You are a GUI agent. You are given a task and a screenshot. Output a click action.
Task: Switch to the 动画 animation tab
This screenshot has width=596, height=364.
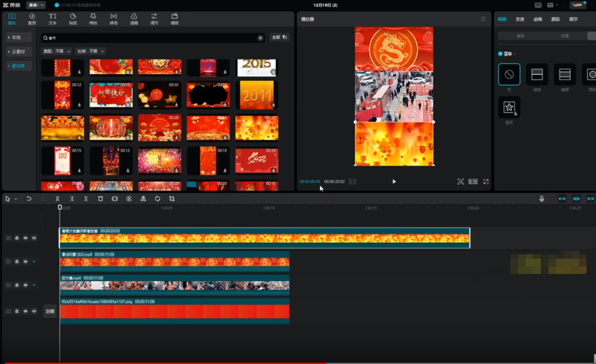(538, 20)
